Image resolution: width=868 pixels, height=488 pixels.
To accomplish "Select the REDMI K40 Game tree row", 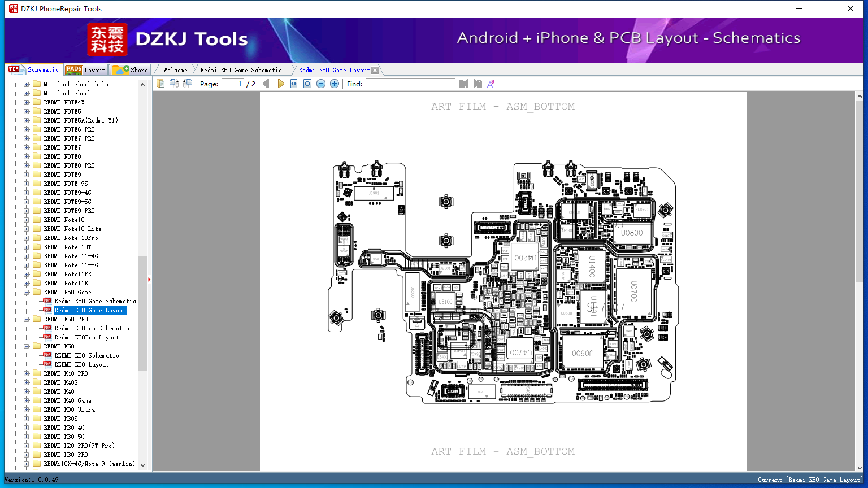I will tap(68, 400).
